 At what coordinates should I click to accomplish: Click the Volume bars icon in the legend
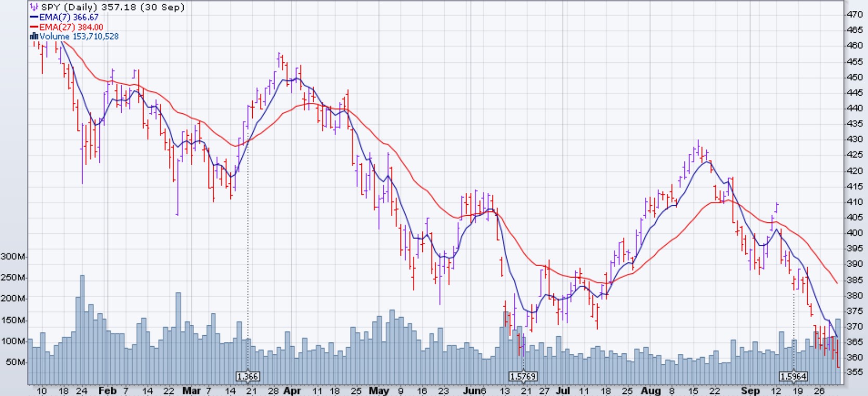(x=34, y=36)
